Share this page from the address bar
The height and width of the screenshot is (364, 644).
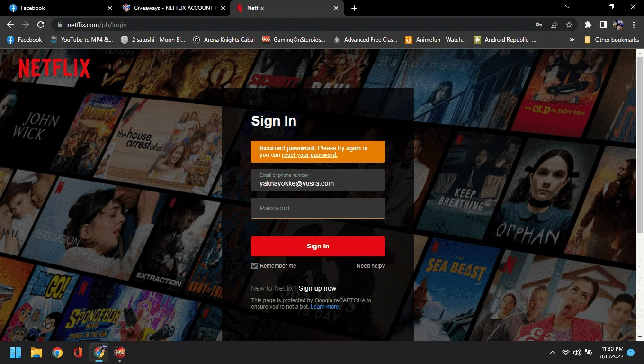tap(554, 25)
